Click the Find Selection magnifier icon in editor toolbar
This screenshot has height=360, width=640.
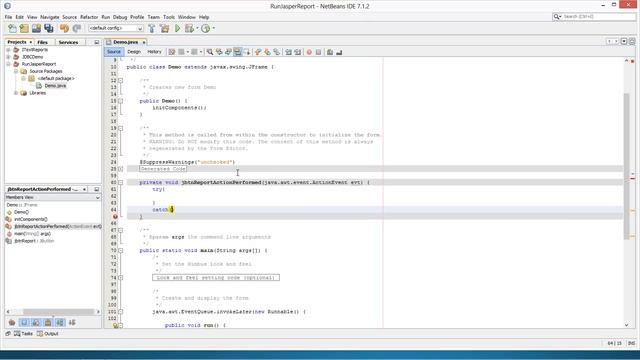[x=210, y=52]
